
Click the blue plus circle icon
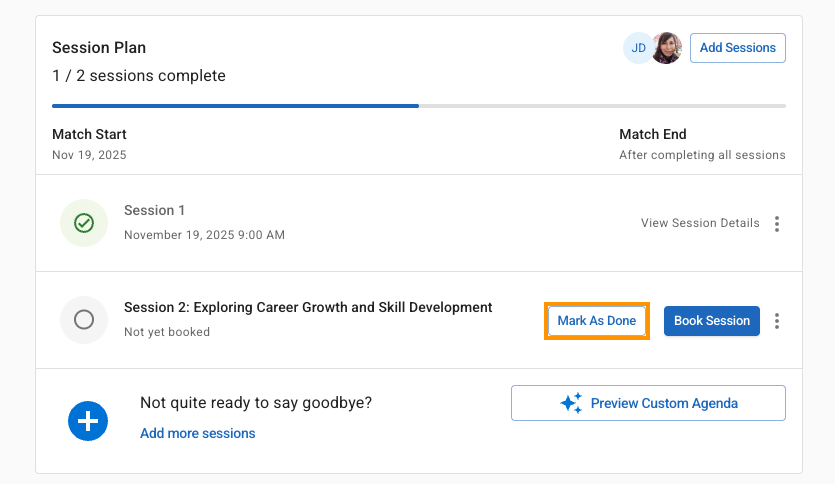point(88,421)
